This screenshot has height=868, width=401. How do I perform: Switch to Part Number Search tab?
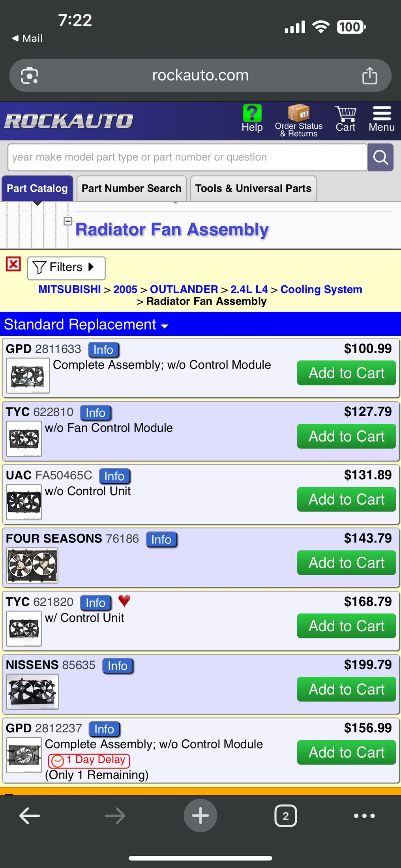131,189
